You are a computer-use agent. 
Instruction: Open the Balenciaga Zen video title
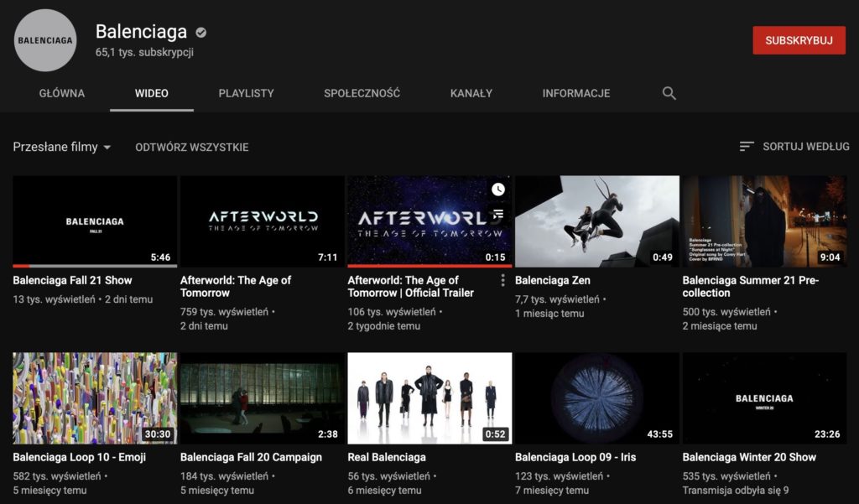[553, 280]
